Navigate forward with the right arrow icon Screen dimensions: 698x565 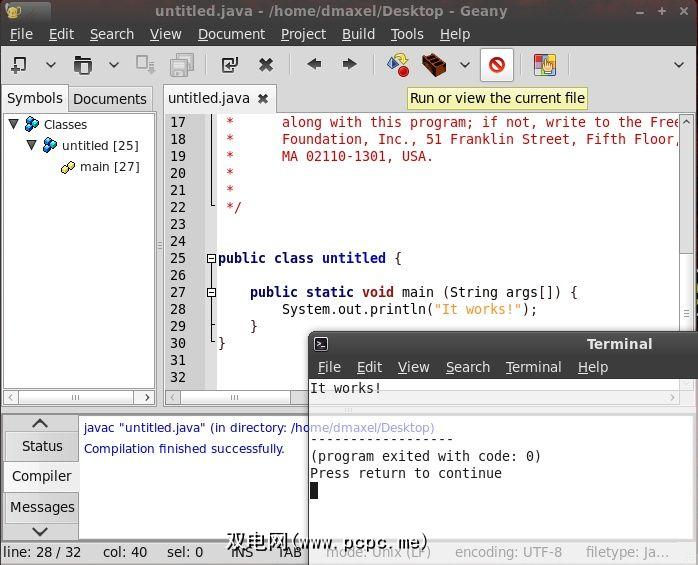click(349, 65)
